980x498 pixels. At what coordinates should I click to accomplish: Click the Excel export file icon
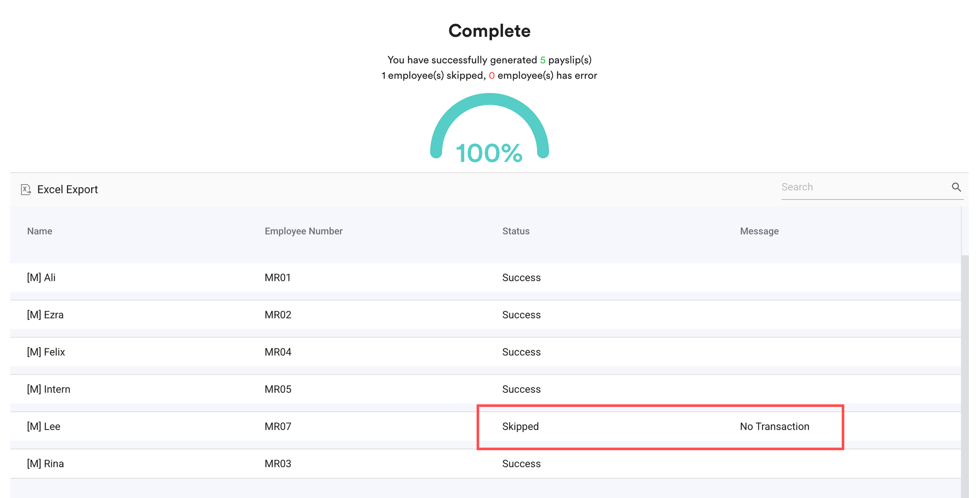point(26,189)
